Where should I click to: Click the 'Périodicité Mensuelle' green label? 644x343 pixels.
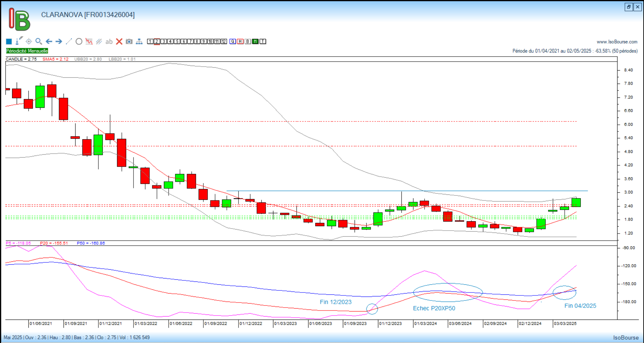click(x=27, y=51)
